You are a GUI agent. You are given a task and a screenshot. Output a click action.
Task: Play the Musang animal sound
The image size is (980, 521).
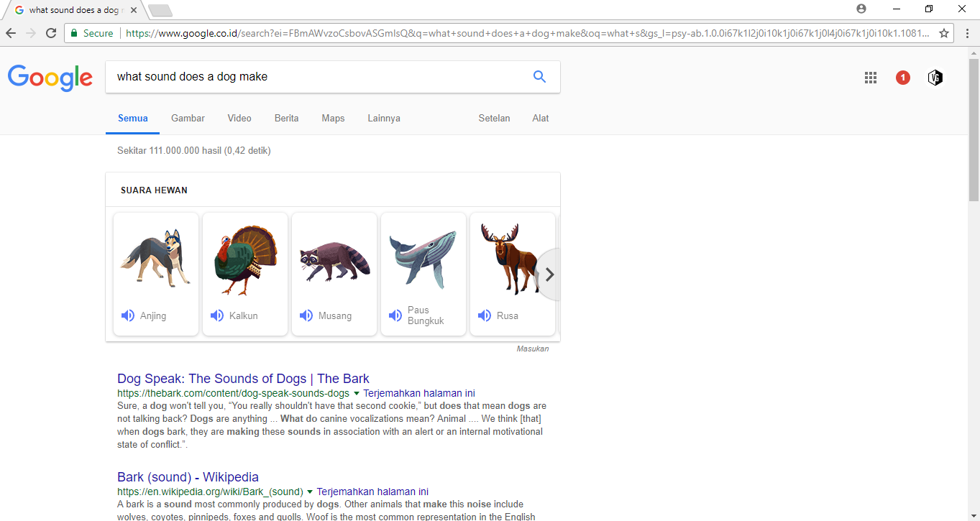[306, 315]
